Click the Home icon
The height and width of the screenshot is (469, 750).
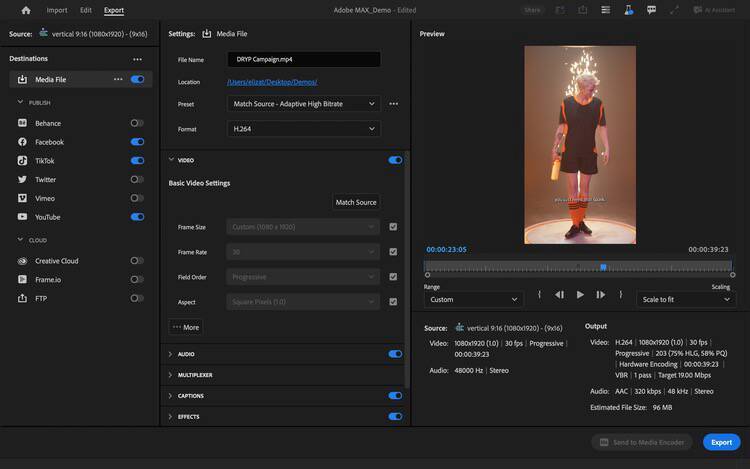(25, 10)
